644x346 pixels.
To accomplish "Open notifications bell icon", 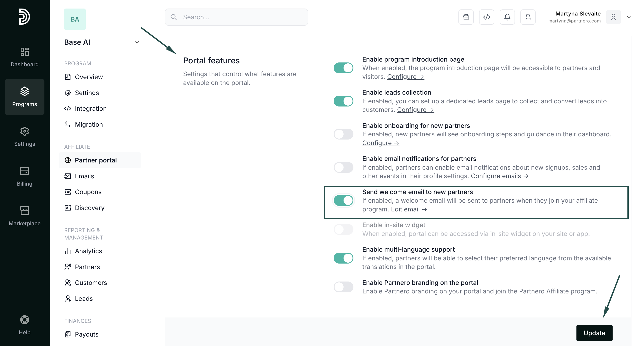I will (x=507, y=17).
